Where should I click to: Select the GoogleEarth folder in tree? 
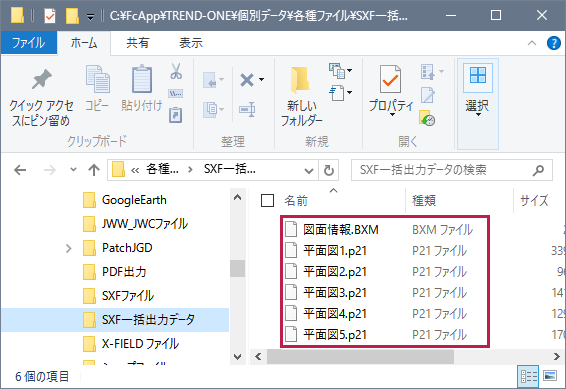125,200
